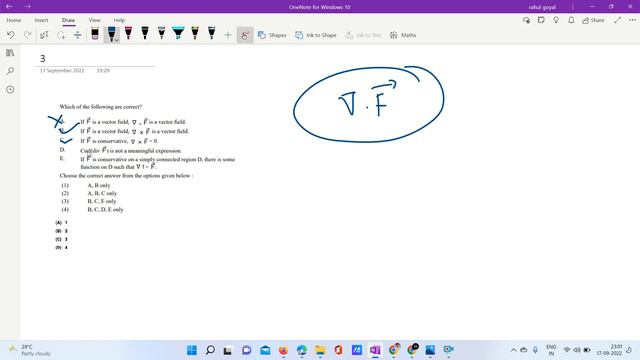Open Search in the left sidebar
640x360 pixels.
pyautogui.click(x=10, y=71)
